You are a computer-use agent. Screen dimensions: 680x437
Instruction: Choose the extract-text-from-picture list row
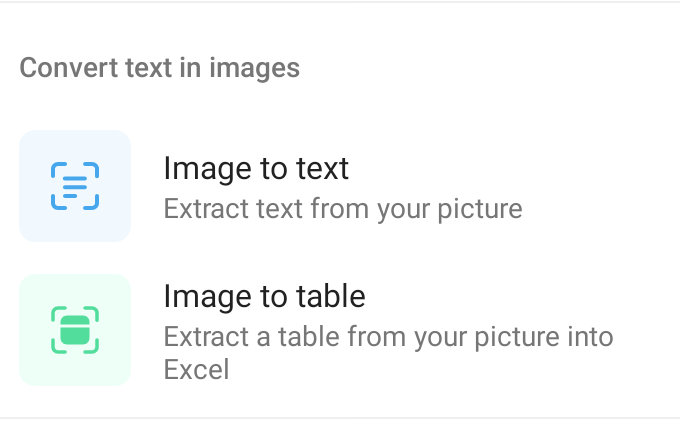click(x=340, y=187)
